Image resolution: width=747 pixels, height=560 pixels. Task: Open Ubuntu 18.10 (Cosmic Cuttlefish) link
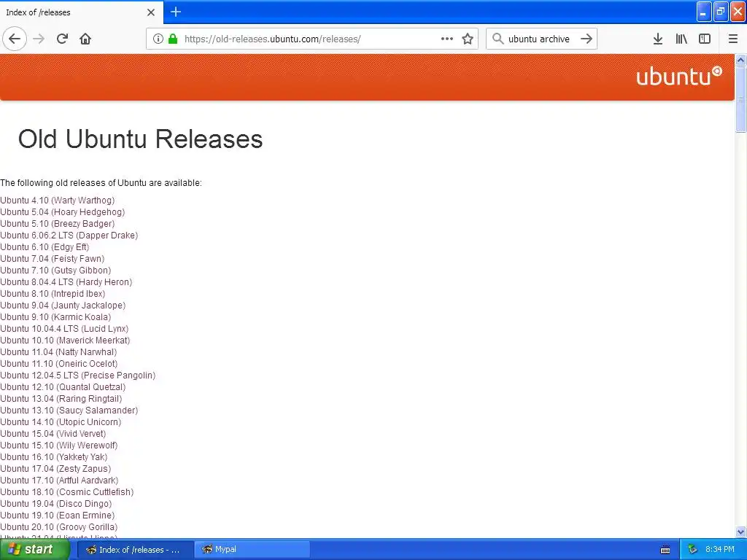(66, 492)
